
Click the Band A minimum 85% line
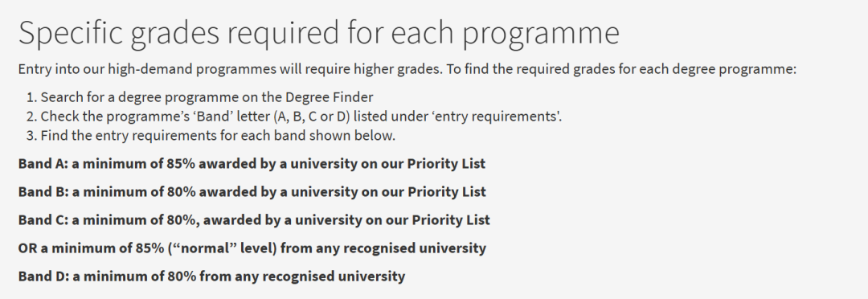point(252,164)
